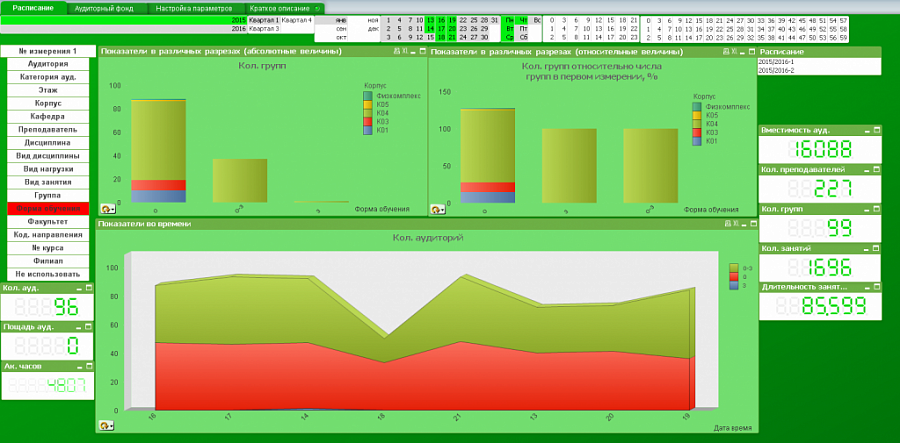Minimize the 'Вместимость ауд.' gauge panel
Image resolution: width=900 pixels, height=443 pixels.
click(868, 130)
